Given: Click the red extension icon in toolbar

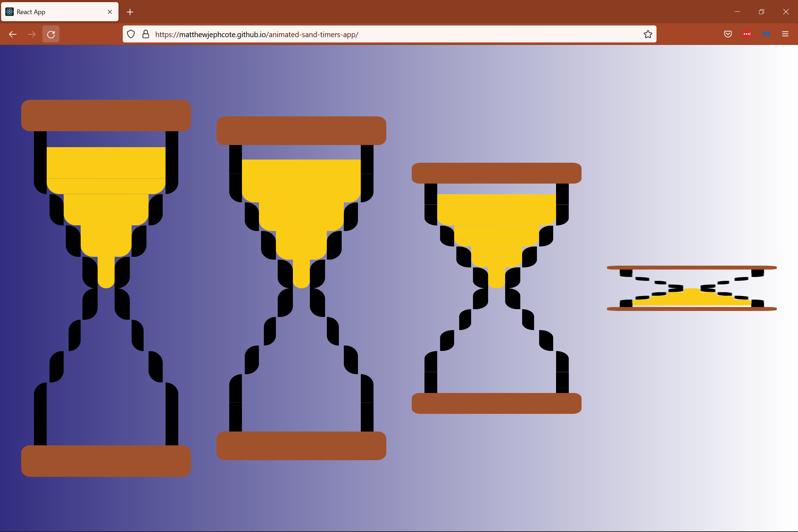Looking at the screenshot, I should 747,34.
